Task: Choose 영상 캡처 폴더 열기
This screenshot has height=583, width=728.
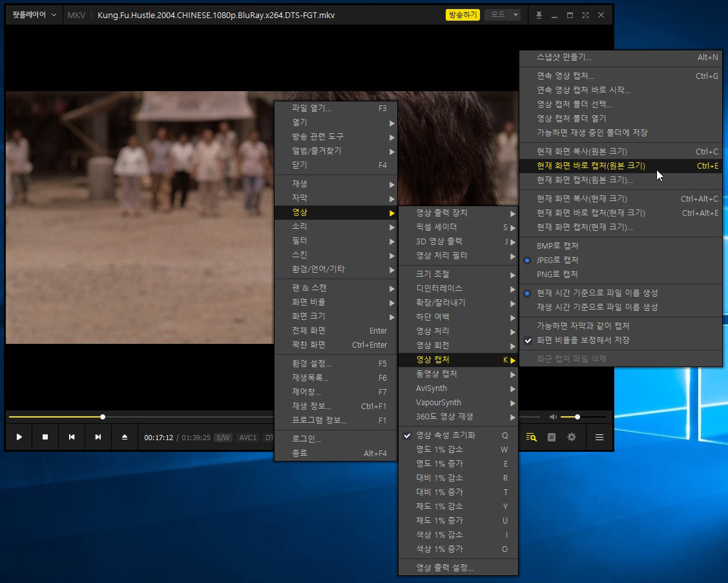Action: [x=621, y=118]
